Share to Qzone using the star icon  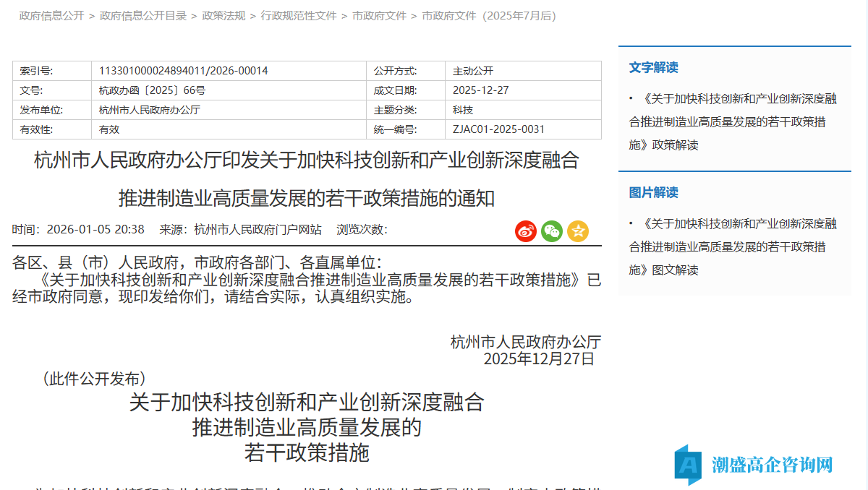(578, 231)
